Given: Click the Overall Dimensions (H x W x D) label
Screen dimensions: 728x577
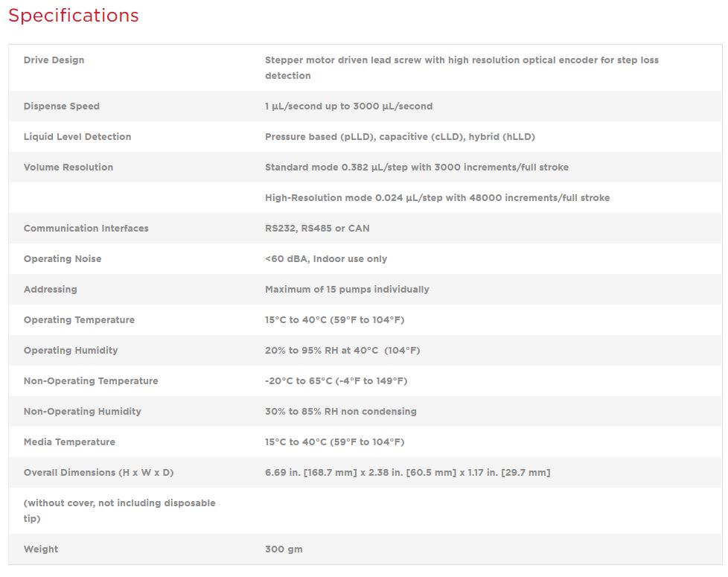Looking at the screenshot, I should click(98, 473).
